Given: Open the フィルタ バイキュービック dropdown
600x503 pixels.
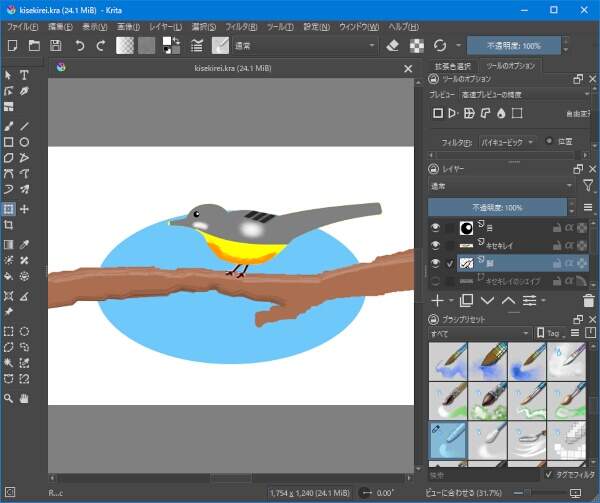Looking at the screenshot, I should coord(506,142).
